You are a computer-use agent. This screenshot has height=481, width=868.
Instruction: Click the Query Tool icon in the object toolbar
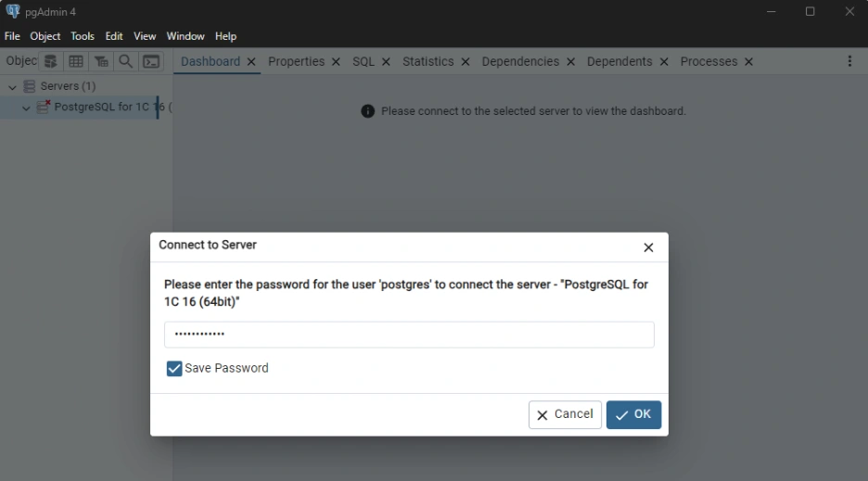tap(51, 61)
